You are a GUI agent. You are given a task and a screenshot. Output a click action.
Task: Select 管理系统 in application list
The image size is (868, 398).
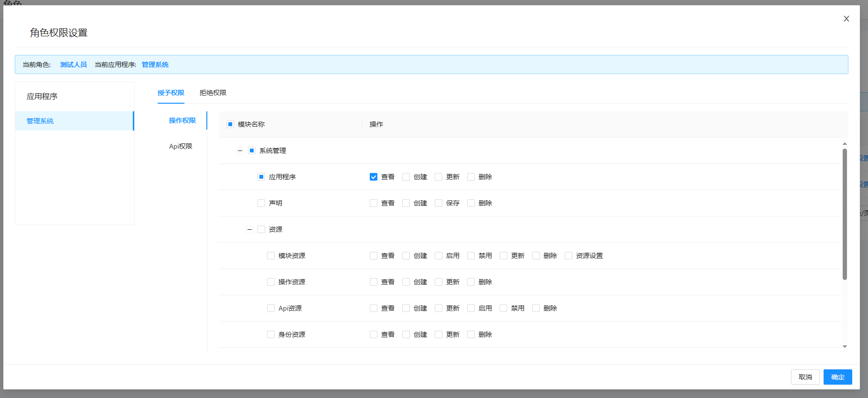[75, 121]
